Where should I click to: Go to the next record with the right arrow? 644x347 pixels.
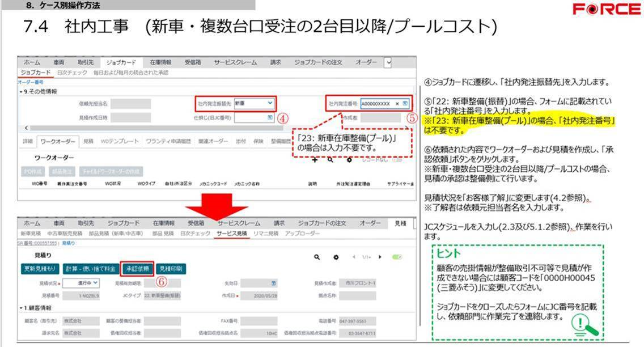[x=379, y=257]
